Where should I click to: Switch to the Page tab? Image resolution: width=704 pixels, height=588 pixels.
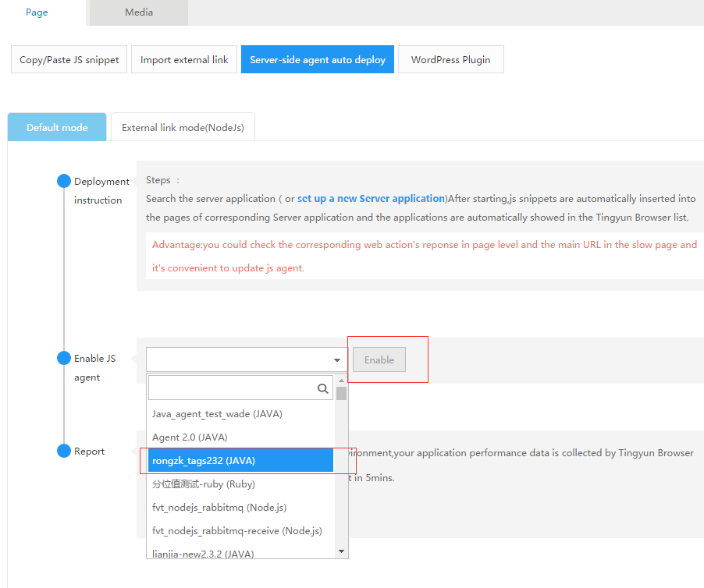coord(37,12)
